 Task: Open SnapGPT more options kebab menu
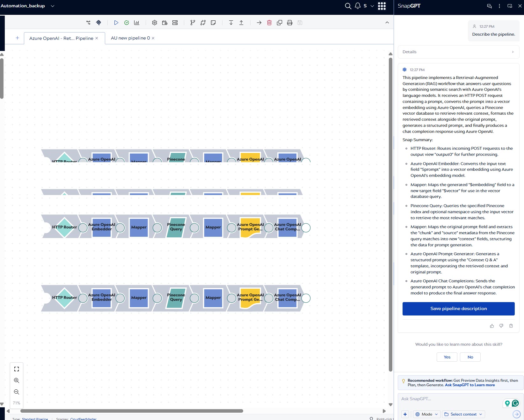pos(499,6)
